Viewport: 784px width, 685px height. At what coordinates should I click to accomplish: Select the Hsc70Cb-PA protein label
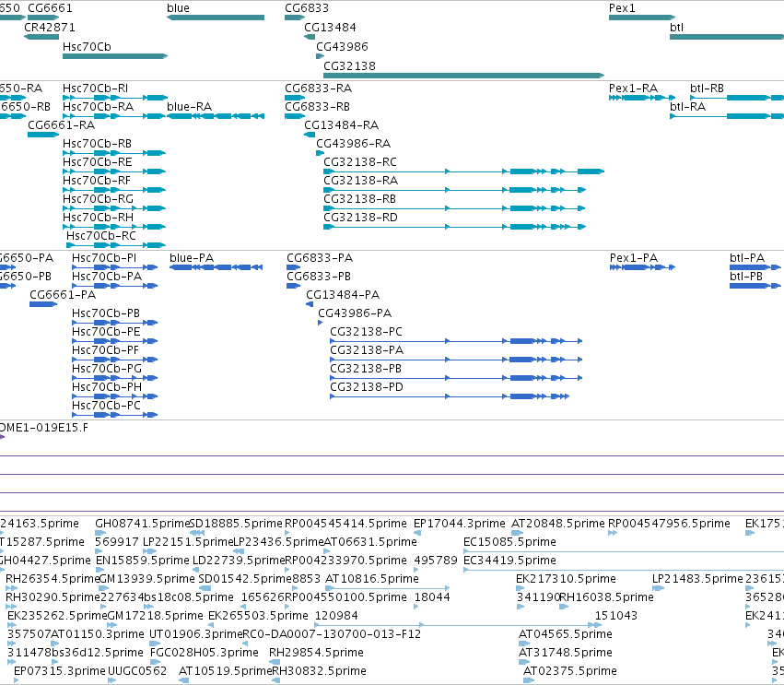(107, 277)
